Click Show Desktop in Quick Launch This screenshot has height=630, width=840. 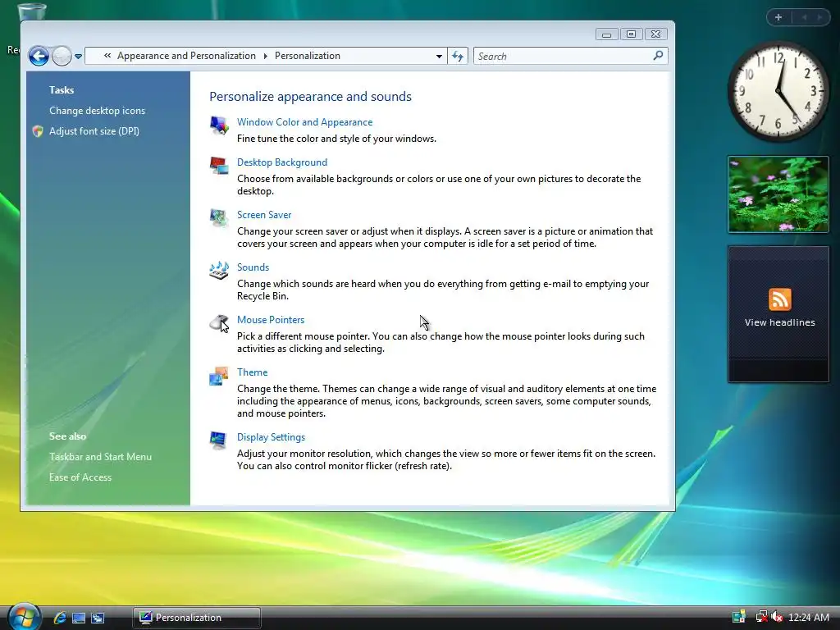pyautogui.click(x=79, y=618)
